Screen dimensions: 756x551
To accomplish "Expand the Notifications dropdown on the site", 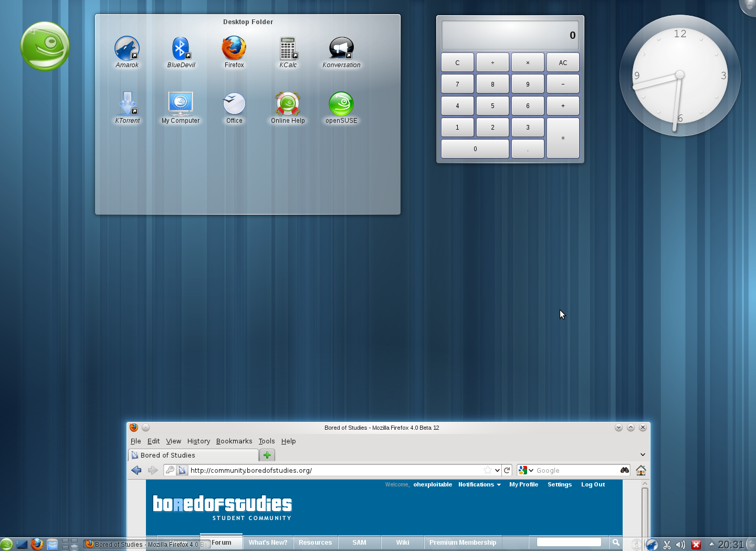I will tap(479, 485).
